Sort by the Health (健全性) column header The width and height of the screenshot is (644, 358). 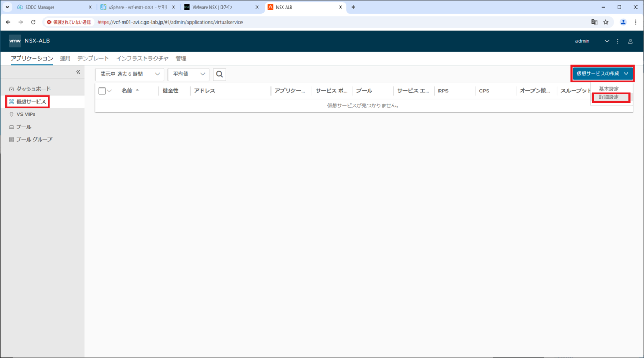(x=170, y=91)
